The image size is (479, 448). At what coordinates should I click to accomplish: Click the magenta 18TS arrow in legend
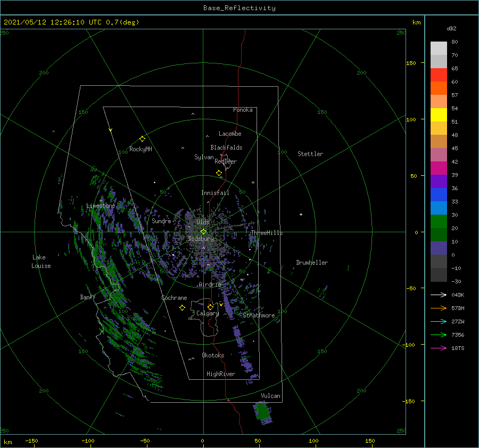click(439, 348)
